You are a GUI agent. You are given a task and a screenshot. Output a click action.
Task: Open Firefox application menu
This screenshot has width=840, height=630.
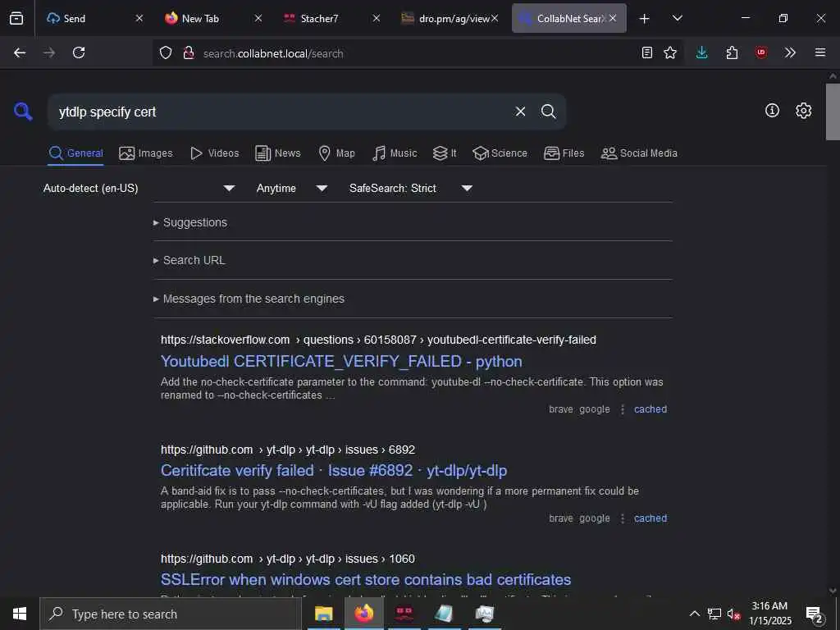[x=820, y=52]
